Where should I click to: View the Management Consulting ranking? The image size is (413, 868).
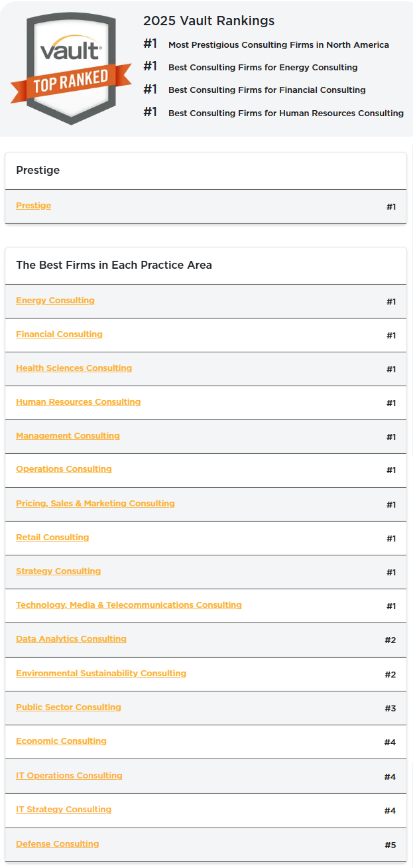(x=68, y=436)
